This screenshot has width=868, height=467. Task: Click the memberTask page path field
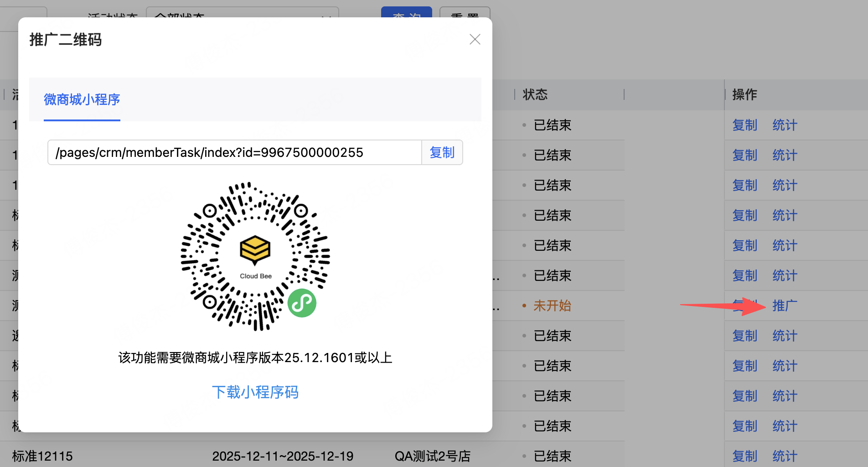[x=235, y=152]
